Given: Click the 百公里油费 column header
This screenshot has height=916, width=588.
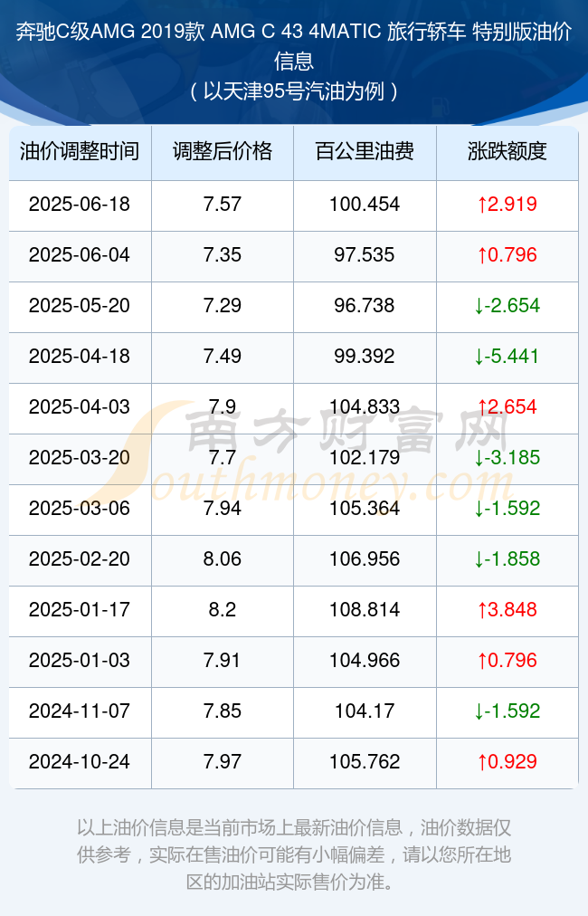Looking at the screenshot, I should point(365,152).
